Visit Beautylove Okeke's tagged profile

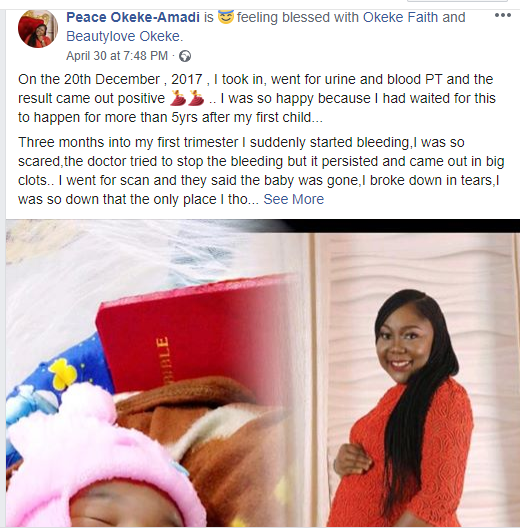124,36
